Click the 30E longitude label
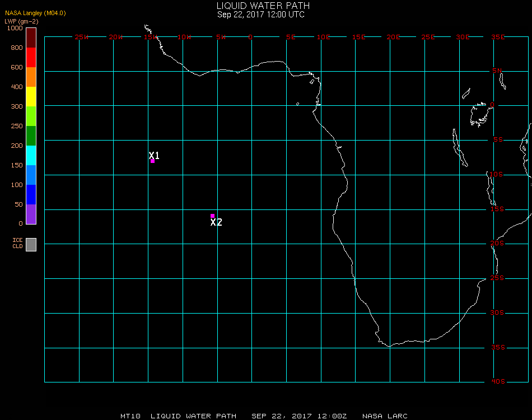Image resolution: width=532 pixels, height=420 pixels. [x=463, y=37]
